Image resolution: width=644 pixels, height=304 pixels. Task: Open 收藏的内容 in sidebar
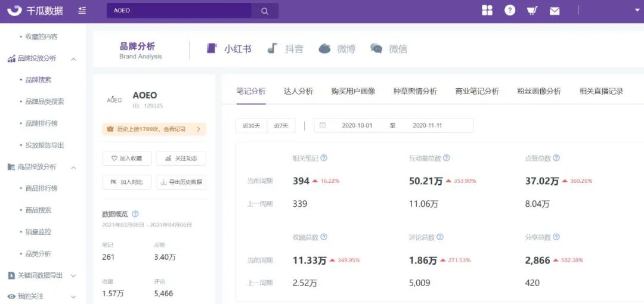(41, 37)
